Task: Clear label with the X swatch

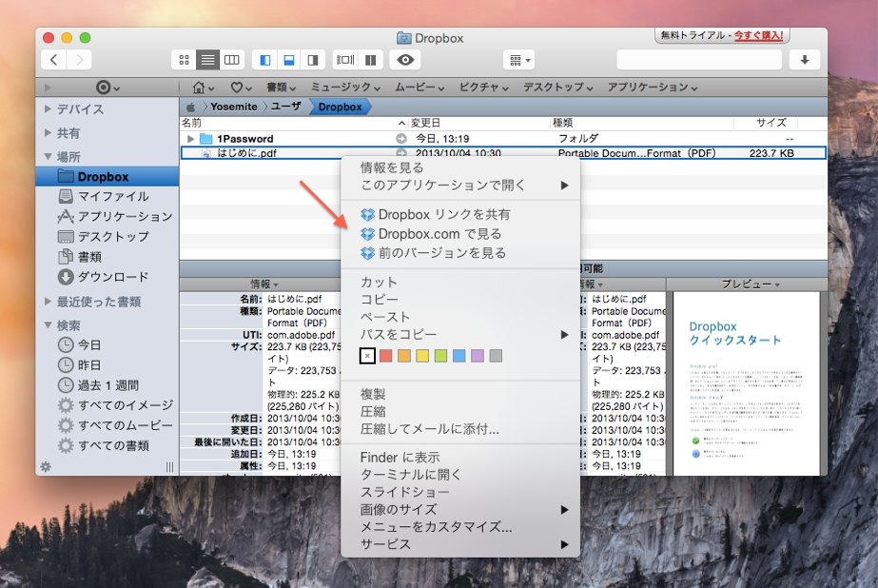Action: coord(367,356)
